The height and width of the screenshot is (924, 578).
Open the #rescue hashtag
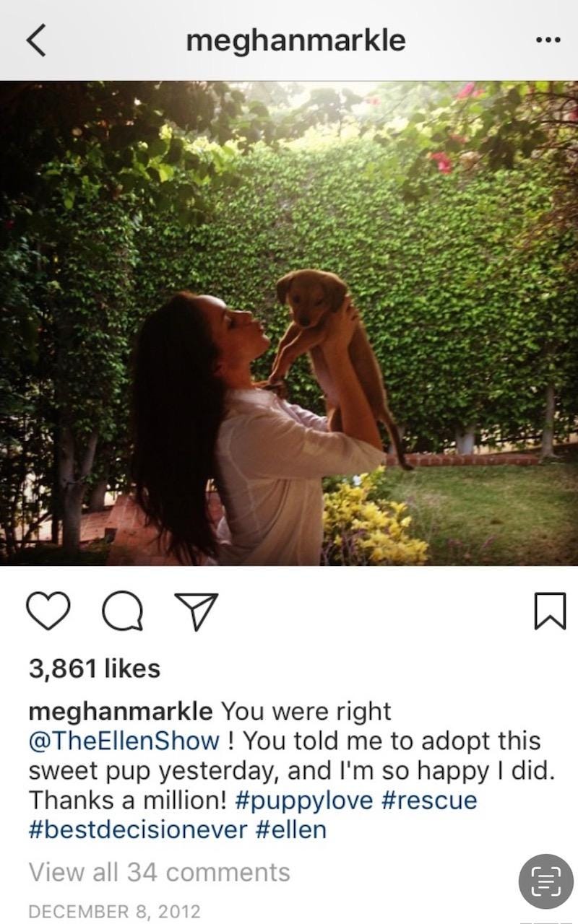428,801
